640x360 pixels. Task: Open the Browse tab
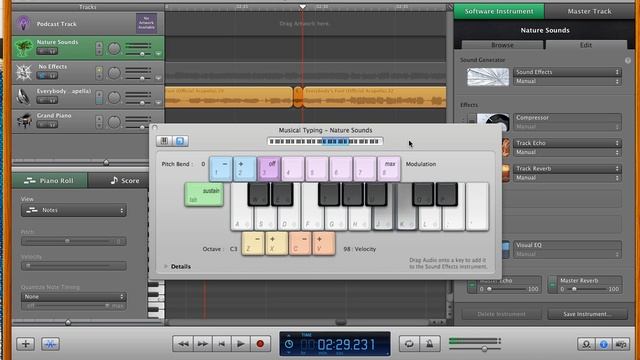(502, 45)
